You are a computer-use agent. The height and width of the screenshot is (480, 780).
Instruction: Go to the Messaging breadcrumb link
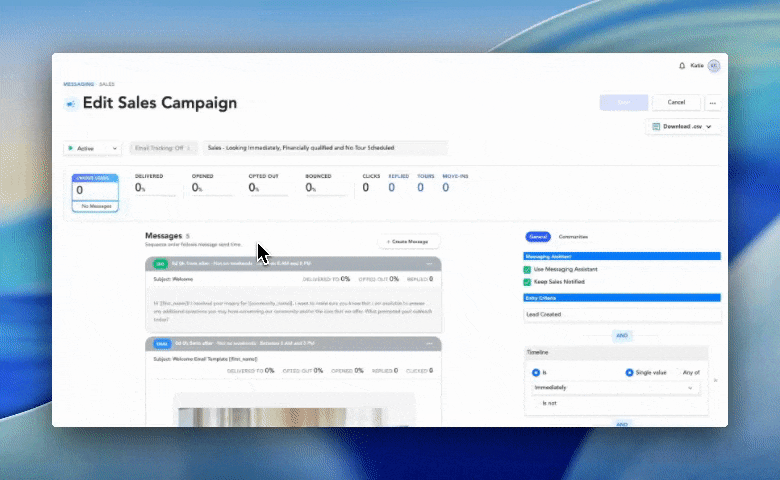(79, 84)
